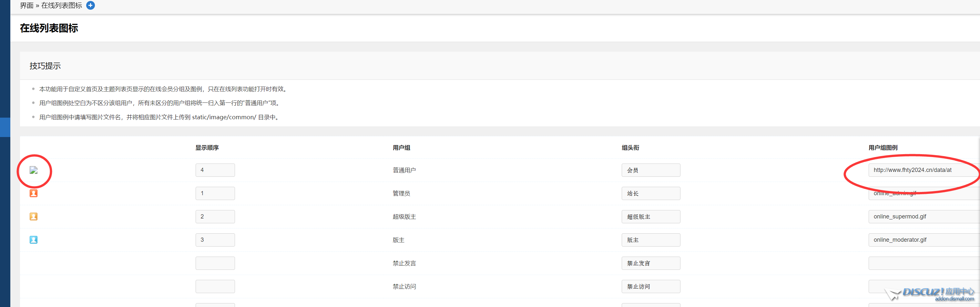
Task: Edit group title field containing 禁止发言
Action: coord(651,263)
